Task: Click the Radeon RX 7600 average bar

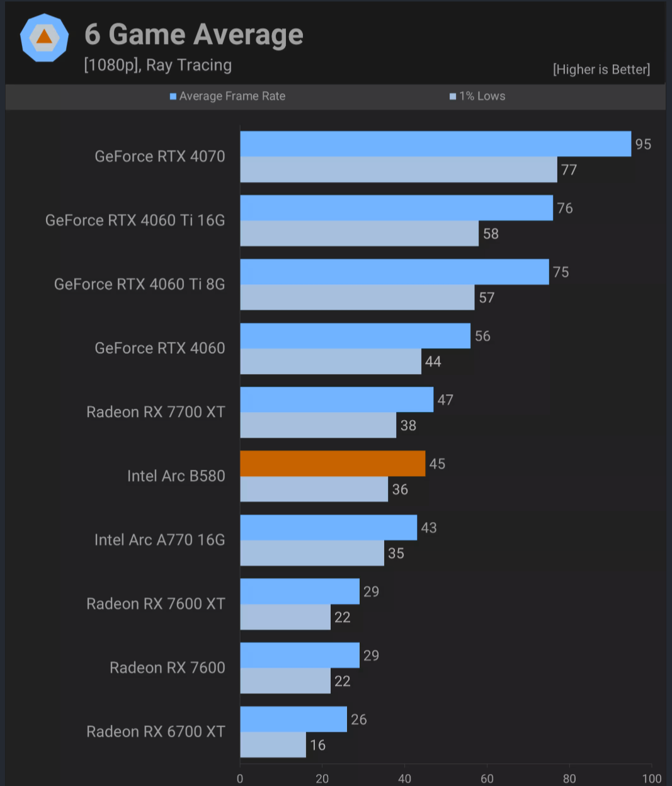Action: [299, 655]
